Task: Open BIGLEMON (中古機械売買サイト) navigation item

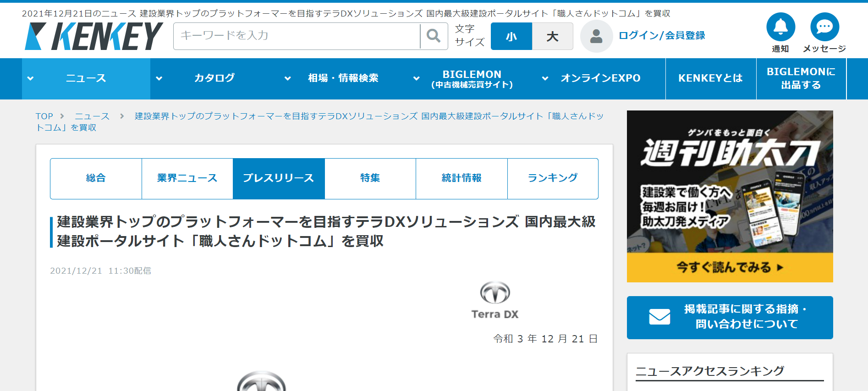Action: (472, 78)
